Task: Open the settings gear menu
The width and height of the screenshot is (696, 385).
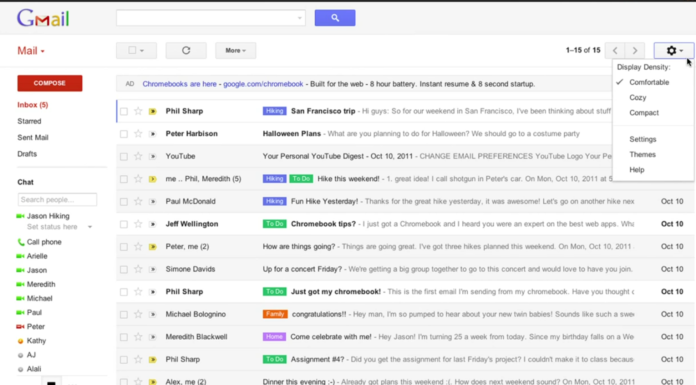Action: [x=674, y=50]
